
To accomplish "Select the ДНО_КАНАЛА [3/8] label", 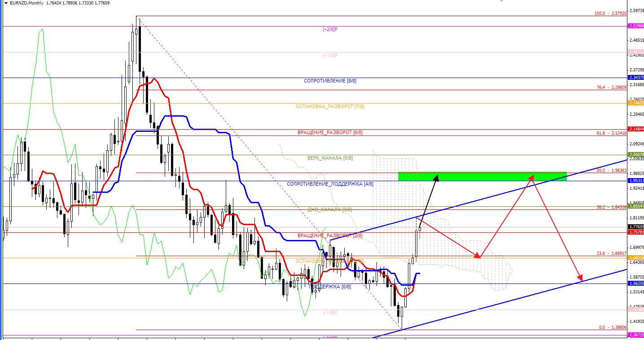I will tap(330, 209).
